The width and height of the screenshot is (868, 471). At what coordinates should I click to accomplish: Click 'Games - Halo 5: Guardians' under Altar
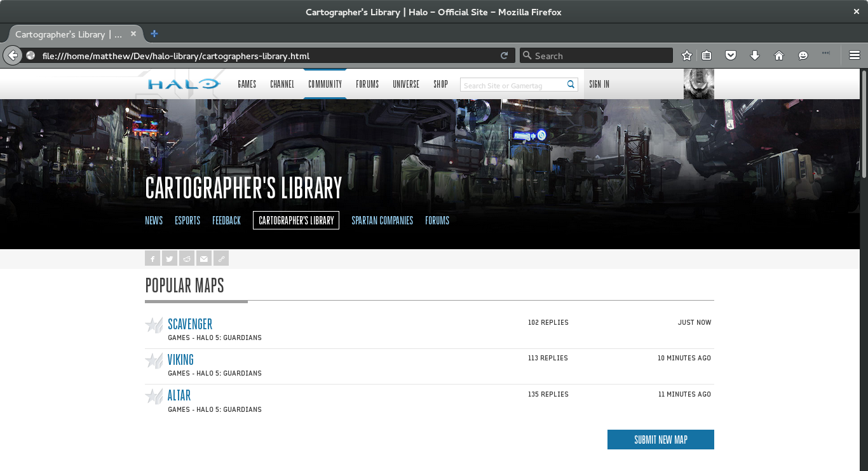pyautogui.click(x=215, y=409)
